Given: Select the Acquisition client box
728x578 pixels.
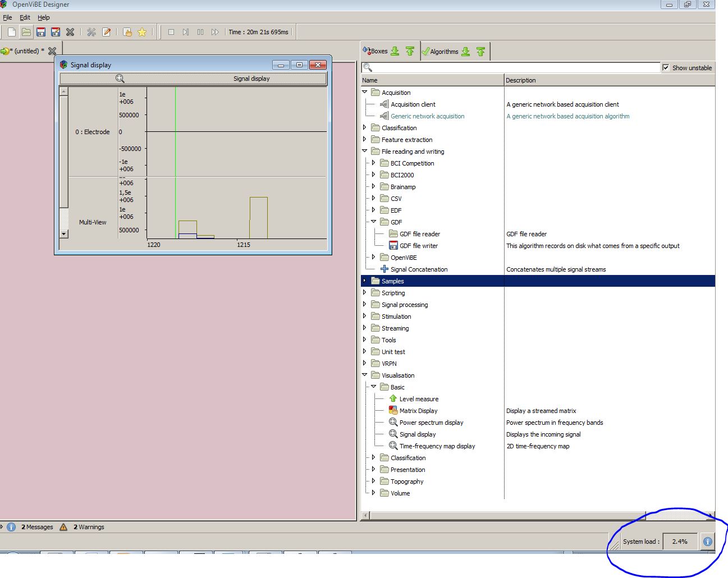Looking at the screenshot, I should coord(413,104).
